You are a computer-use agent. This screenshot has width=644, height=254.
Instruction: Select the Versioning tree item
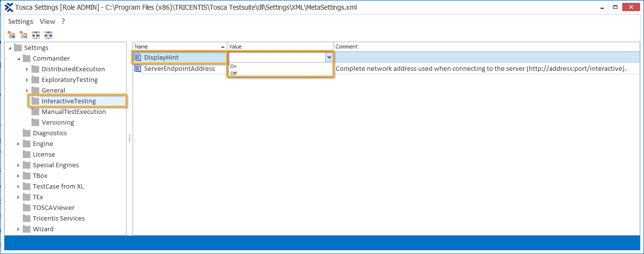pyautogui.click(x=58, y=122)
